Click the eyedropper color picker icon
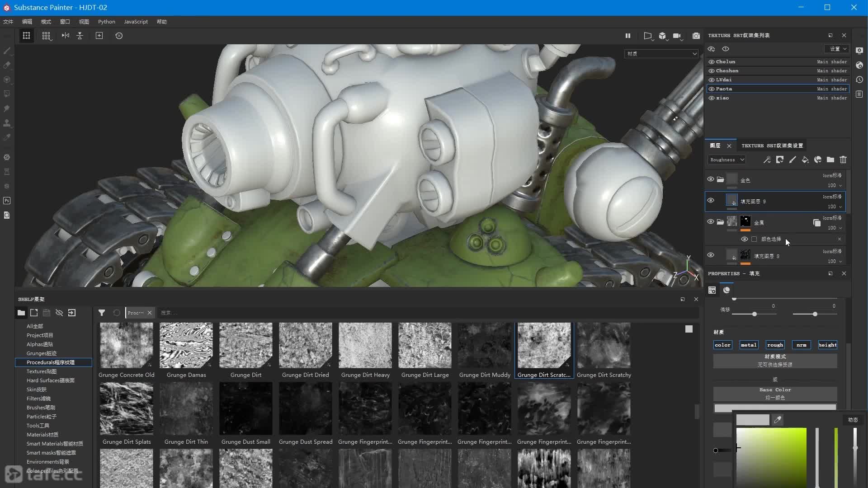Image resolution: width=868 pixels, height=488 pixels. coord(778,420)
